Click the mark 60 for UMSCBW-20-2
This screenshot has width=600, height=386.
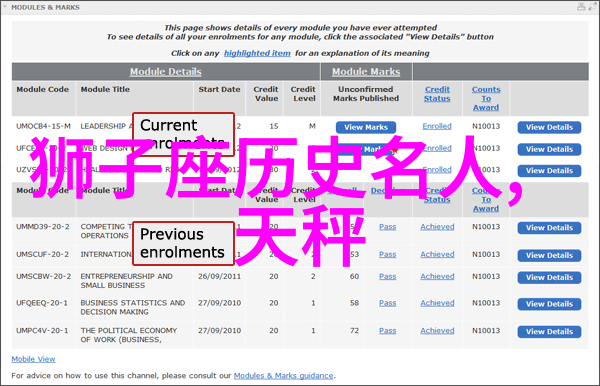[x=354, y=276]
